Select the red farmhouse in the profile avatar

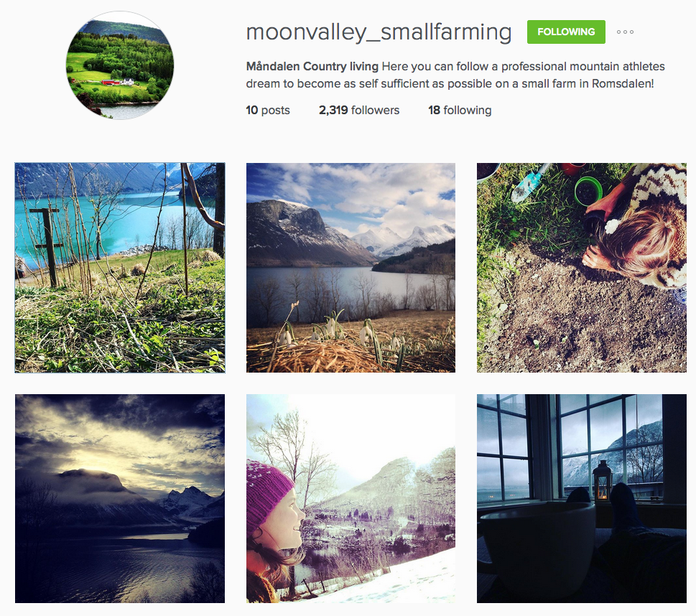(x=111, y=82)
